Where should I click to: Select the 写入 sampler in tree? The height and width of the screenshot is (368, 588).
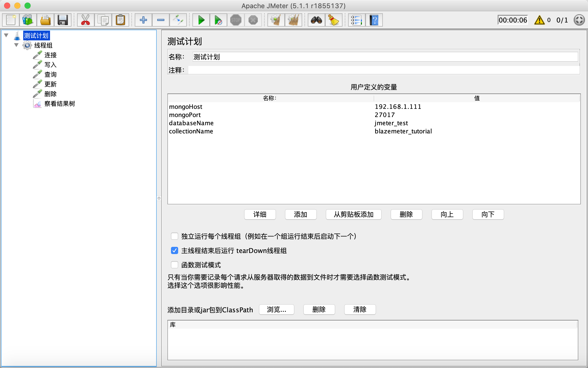point(50,65)
